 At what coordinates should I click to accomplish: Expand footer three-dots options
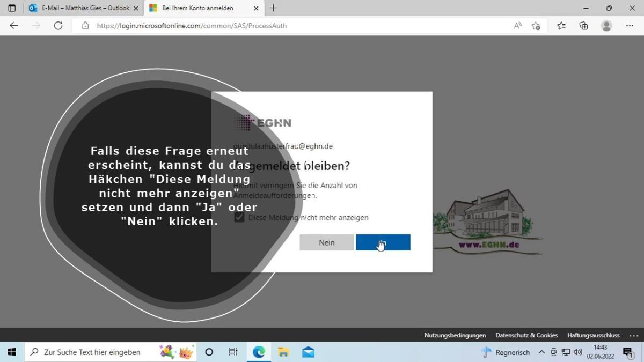click(633, 335)
